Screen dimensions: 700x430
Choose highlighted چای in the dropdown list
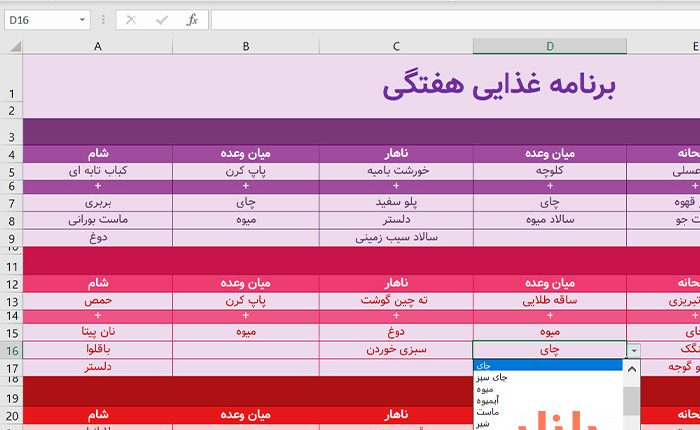(548, 365)
